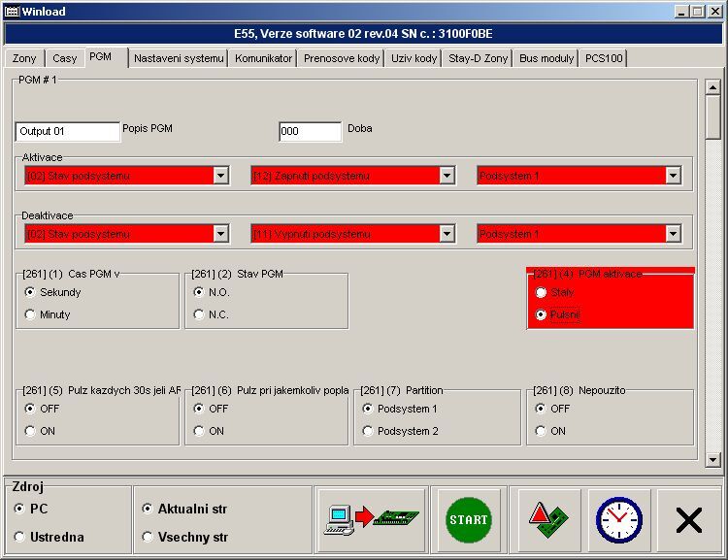
Task: Choose N.C. for Stav PGM
Action: pyautogui.click(x=199, y=314)
